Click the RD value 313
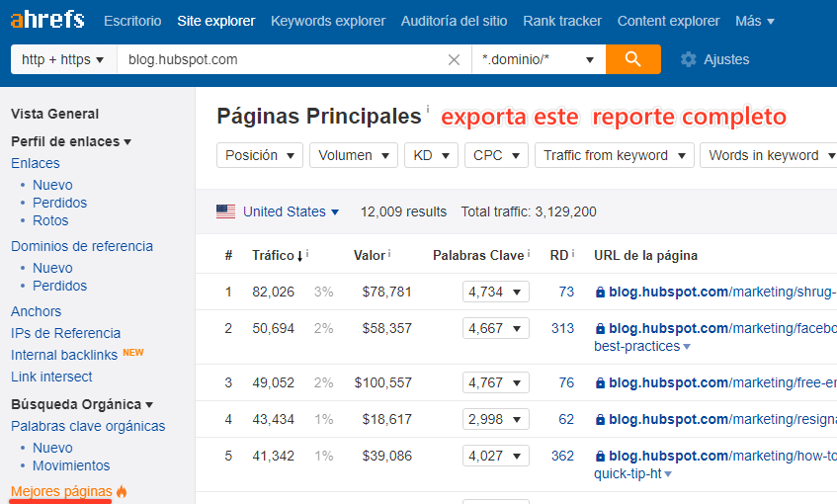Screen dimensions: 837x504 coord(562,328)
